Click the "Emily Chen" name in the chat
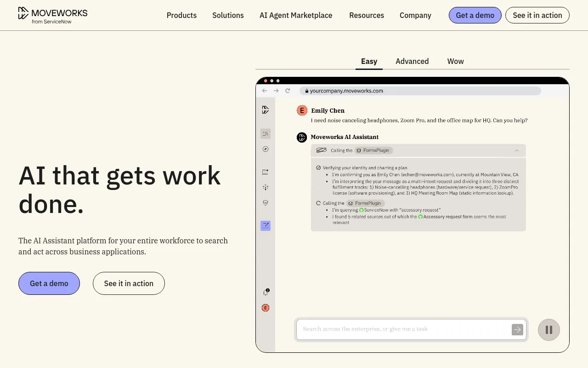Screen dimensions: 588x368 328,110
